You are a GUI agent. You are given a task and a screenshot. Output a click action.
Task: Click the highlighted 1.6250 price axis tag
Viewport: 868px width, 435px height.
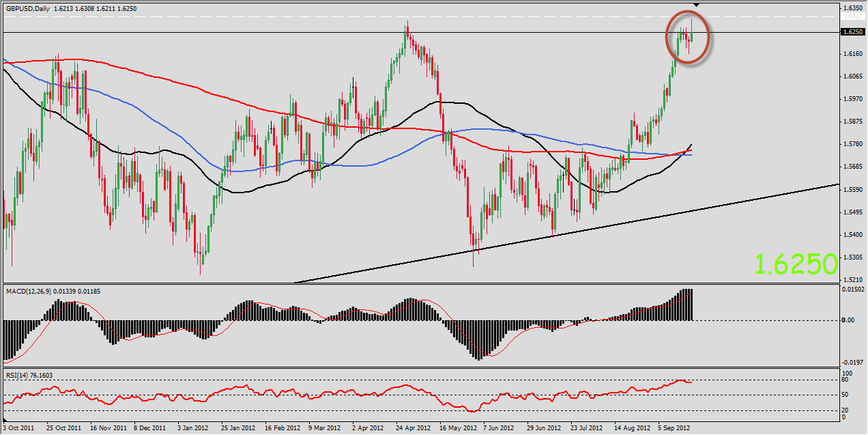[852, 32]
